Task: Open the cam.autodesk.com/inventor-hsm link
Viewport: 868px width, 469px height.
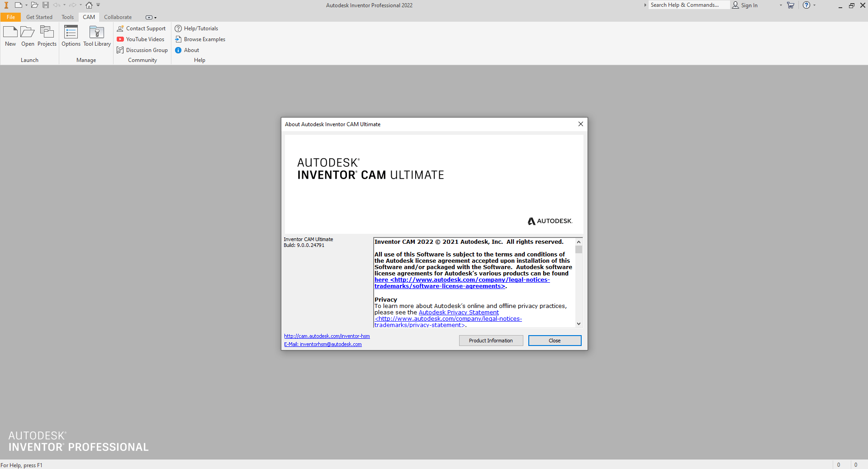Action: [327, 336]
